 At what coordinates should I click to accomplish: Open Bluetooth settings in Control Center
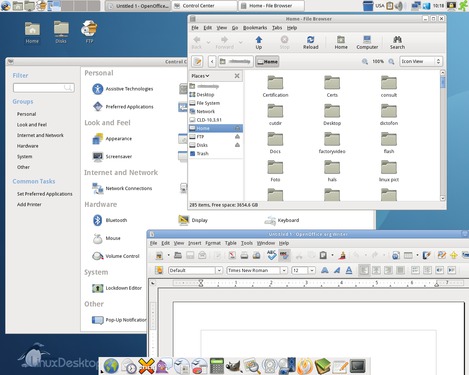point(110,220)
